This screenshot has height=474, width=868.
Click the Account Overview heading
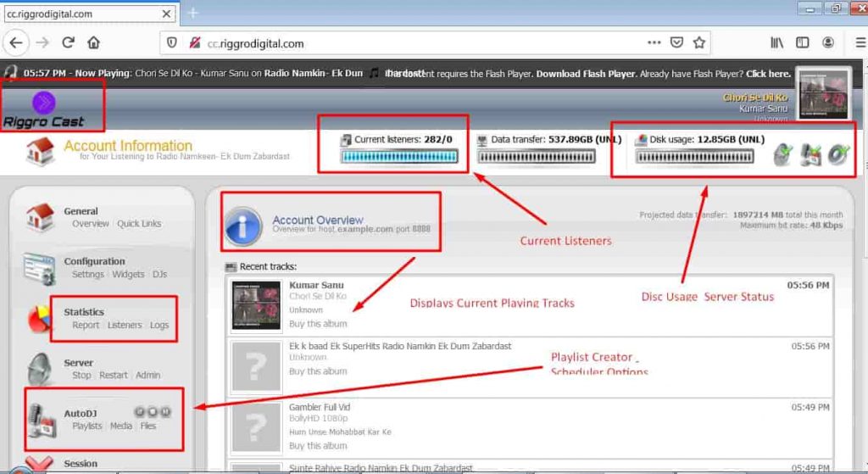318,220
